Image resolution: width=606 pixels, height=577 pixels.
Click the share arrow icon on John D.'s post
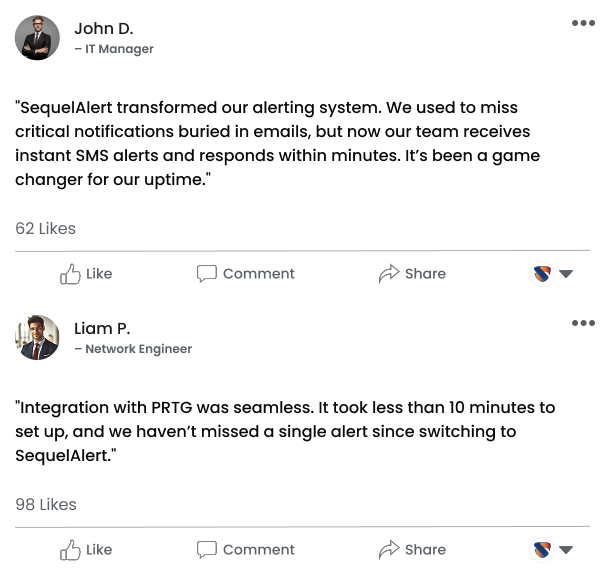tap(388, 274)
